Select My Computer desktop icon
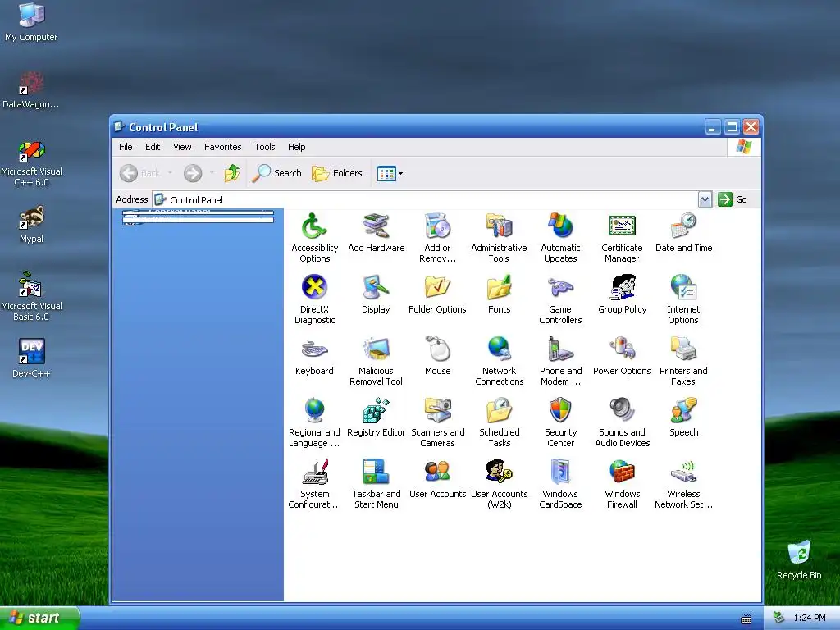This screenshot has width=840, height=630. 31,22
